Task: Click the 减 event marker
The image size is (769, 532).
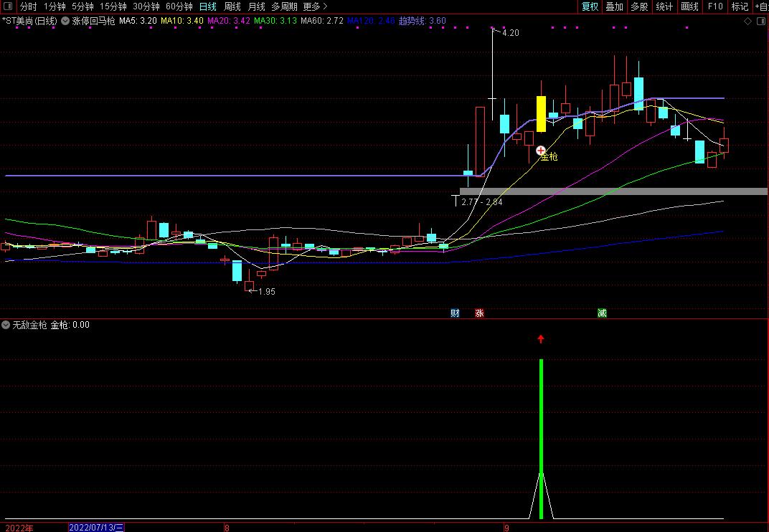Action: click(602, 313)
